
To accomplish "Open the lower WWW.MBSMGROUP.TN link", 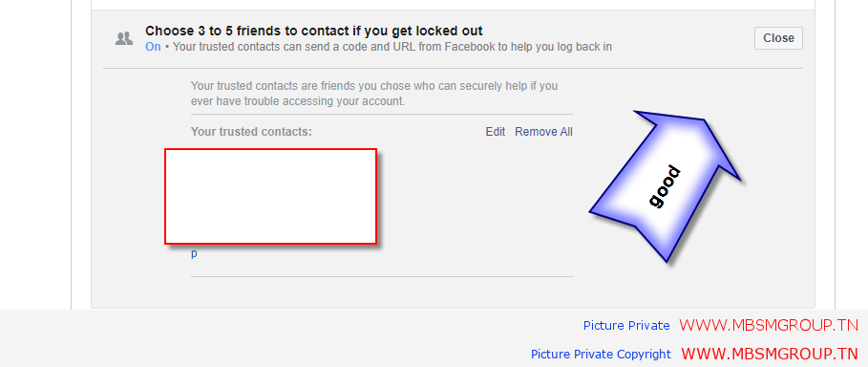I will click(x=770, y=354).
